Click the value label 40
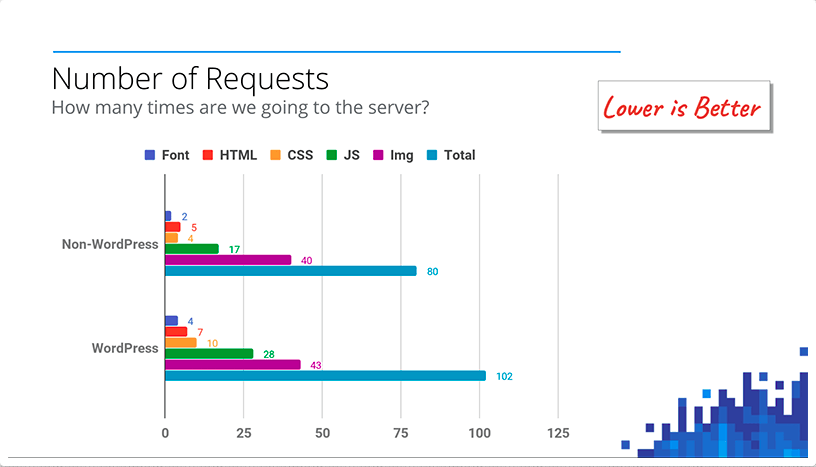 pyautogui.click(x=307, y=261)
